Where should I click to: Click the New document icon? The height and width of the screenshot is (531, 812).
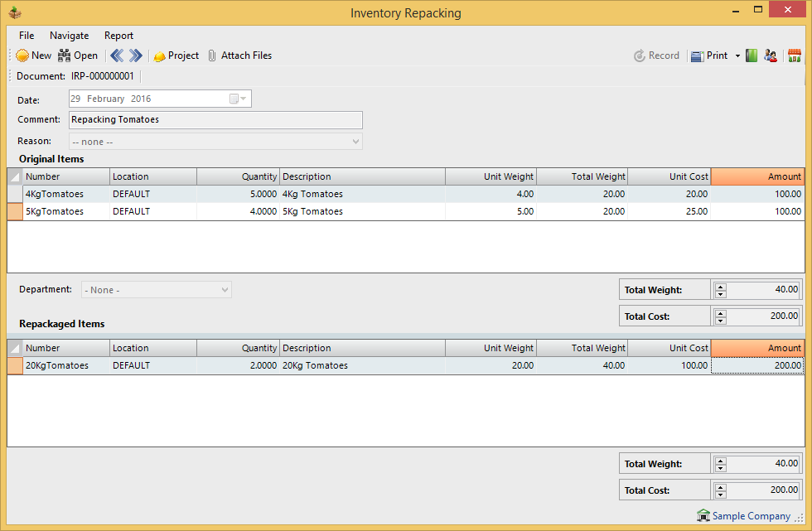23,56
